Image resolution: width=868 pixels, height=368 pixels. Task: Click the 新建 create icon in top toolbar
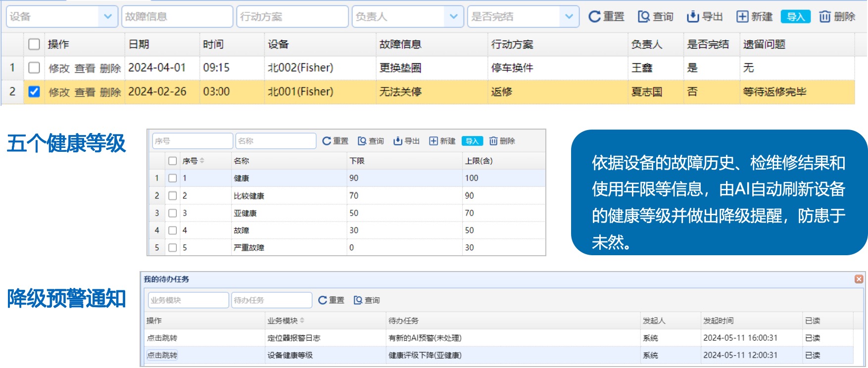pos(742,17)
